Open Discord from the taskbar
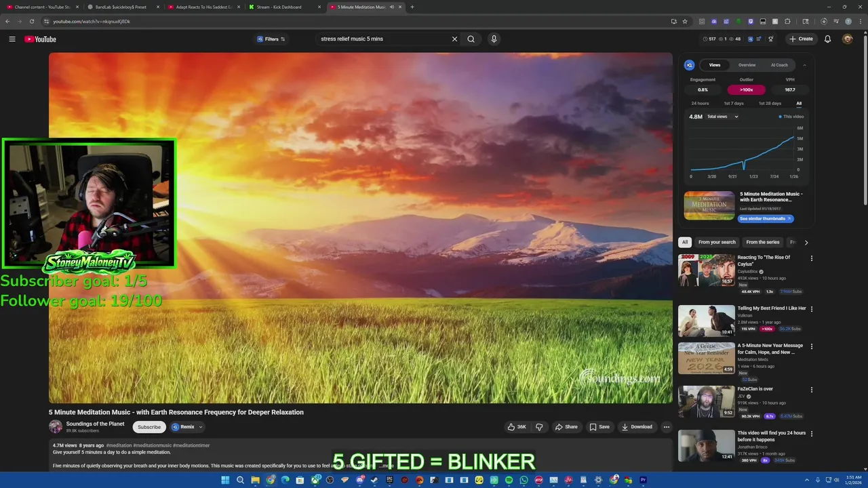 click(x=359, y=480)
